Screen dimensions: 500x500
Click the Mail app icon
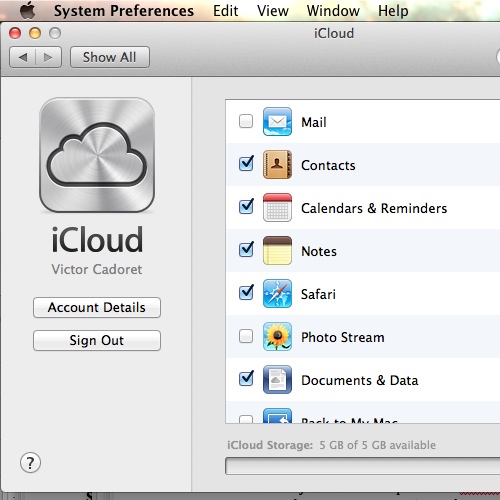coord(277,121)
